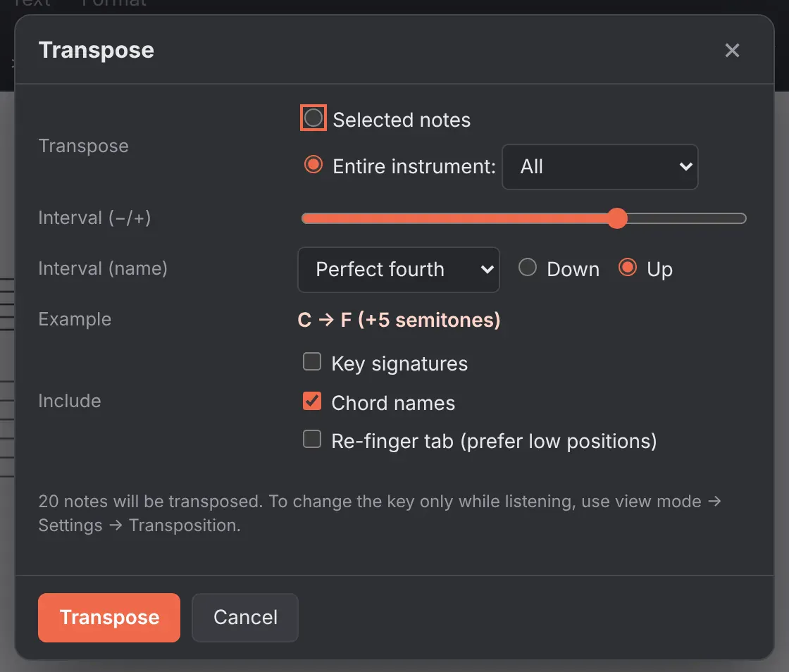The height and width of the screenshot is (672, 789).
Task: Select the 'Selected notes' radio option
Action: coord(313,118)
